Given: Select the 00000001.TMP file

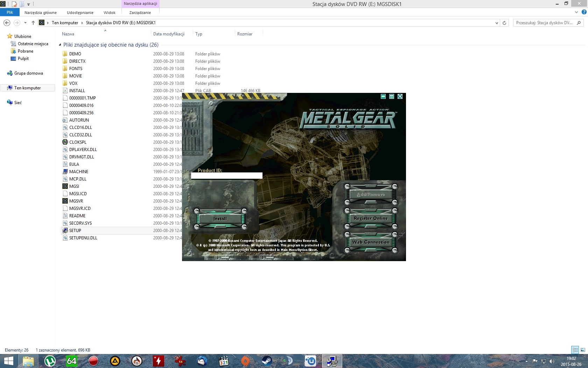Looking at the screenshot, I should 82,98.
